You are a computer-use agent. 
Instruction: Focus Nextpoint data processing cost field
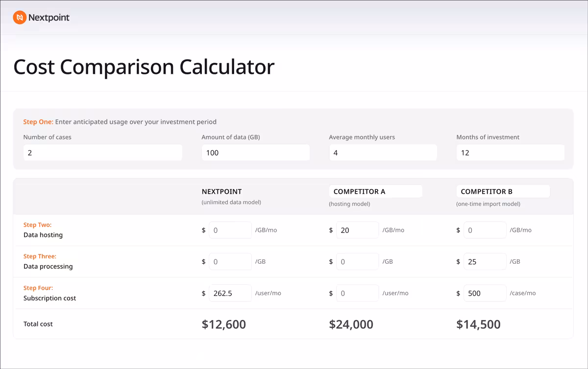[x=230, y=262]
